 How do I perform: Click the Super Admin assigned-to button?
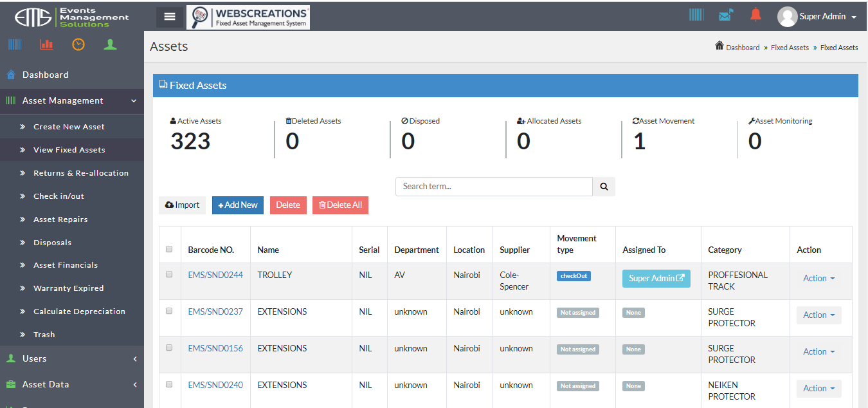click(656, 279)
